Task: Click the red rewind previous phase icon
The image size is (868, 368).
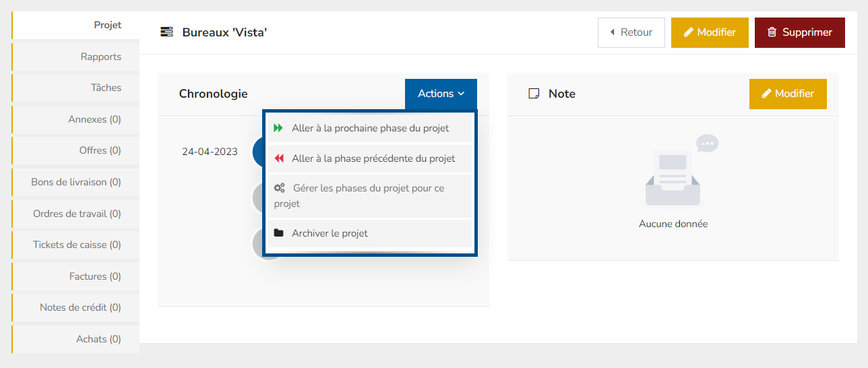Action: pos(278,159)
